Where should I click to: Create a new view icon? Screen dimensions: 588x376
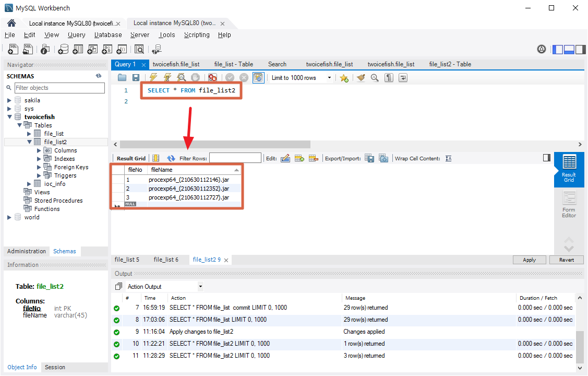pyautogui.click(x=92, y=49)
